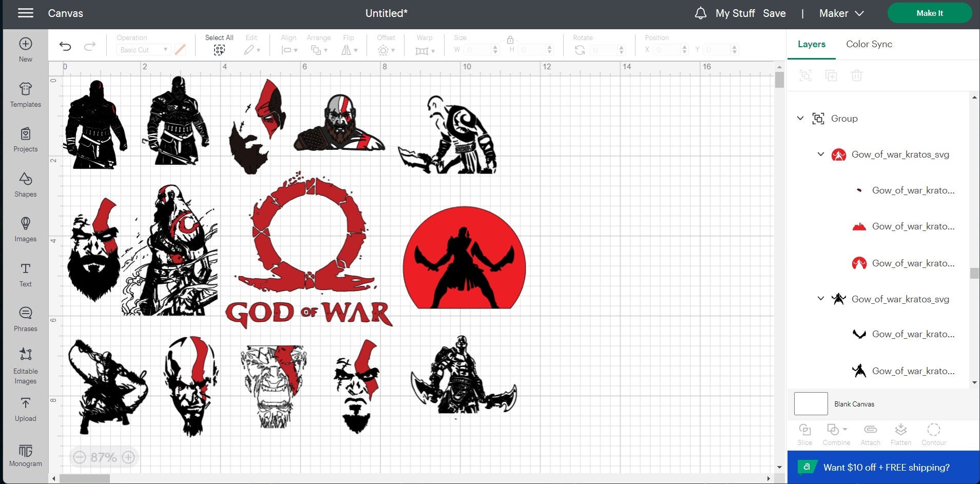Collapse the red Gow_of_war_kratos_svg layer group
Image resolution: width=980 pixels, height=484 pixels.
(x=821, y=154)
